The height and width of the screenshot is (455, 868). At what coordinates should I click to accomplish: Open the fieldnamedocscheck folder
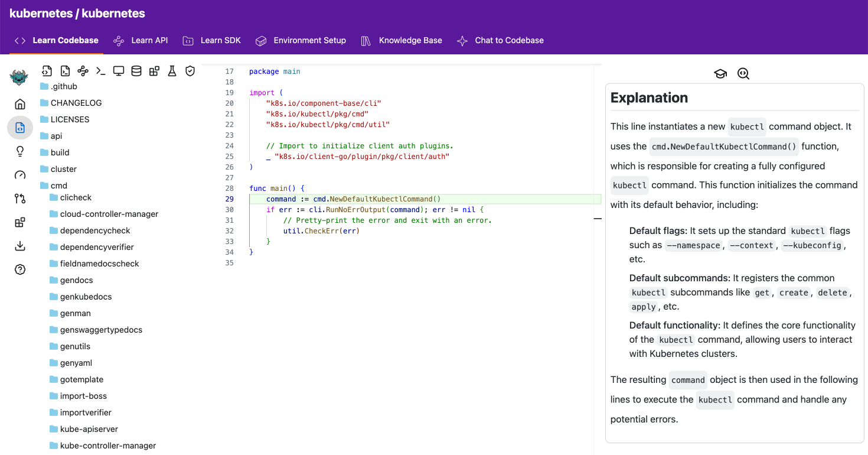pos(94,264)
